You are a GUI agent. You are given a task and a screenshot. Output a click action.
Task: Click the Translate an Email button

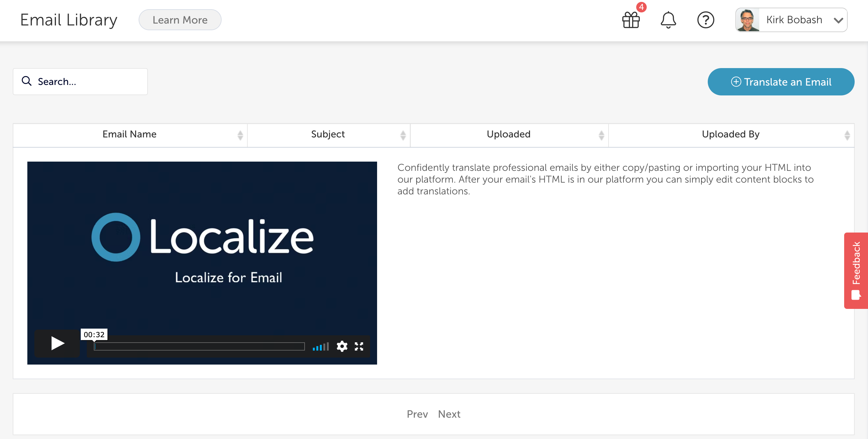tap(781, 81)
